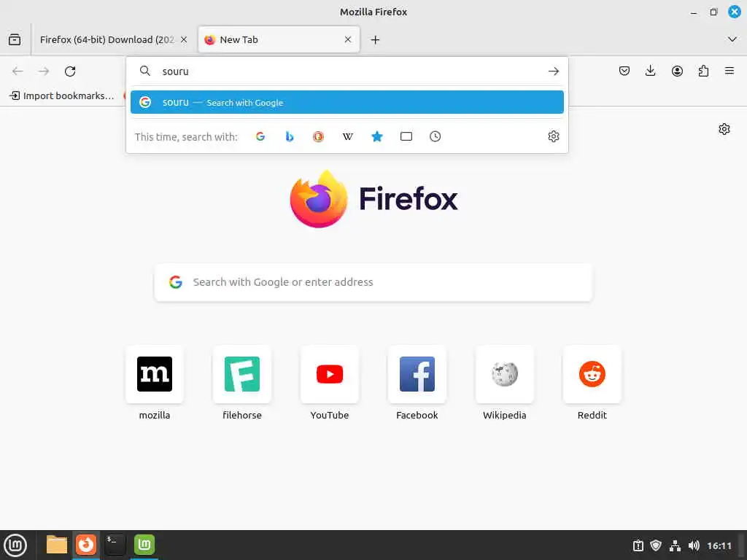The width and height of the screenshot is (747, 560).
Task: Open the Linux Mint start menu
Action: coord(15,545)
